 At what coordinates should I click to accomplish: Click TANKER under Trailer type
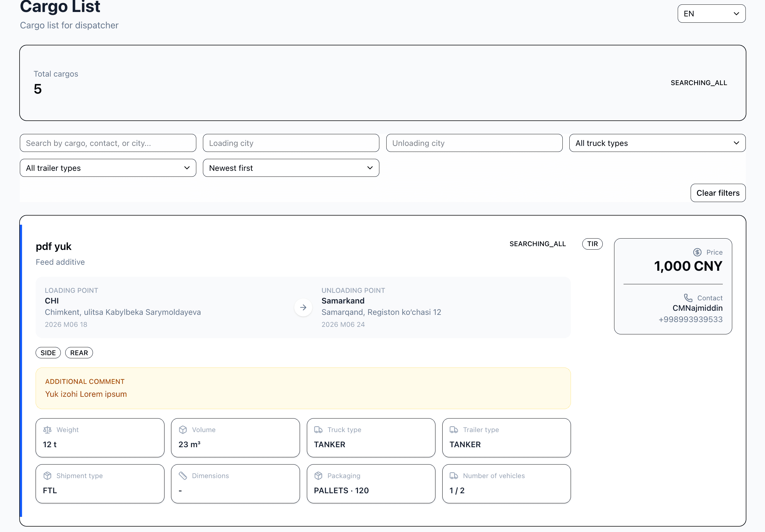[x=465, y=444]
